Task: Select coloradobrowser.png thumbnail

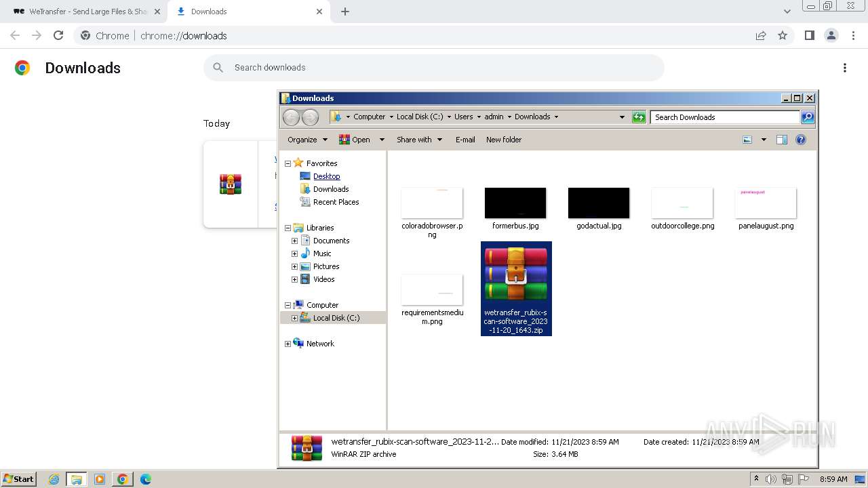Action: [x=432, y=203]
